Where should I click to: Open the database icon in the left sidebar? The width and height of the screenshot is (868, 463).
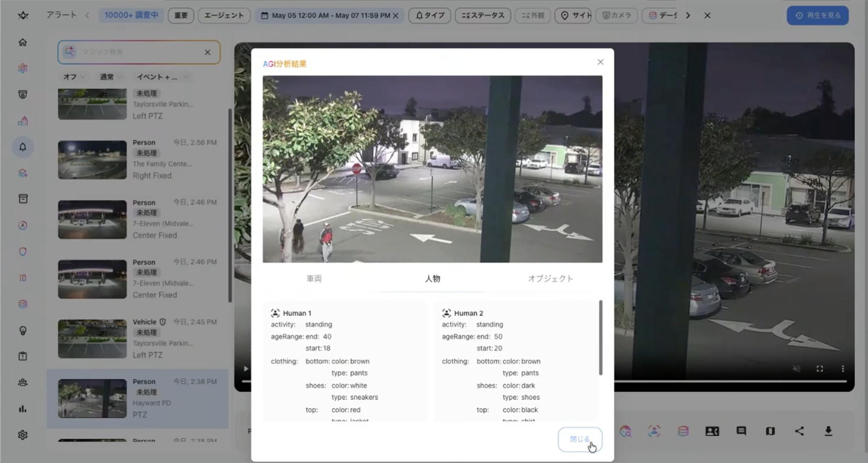coord(23,304)
